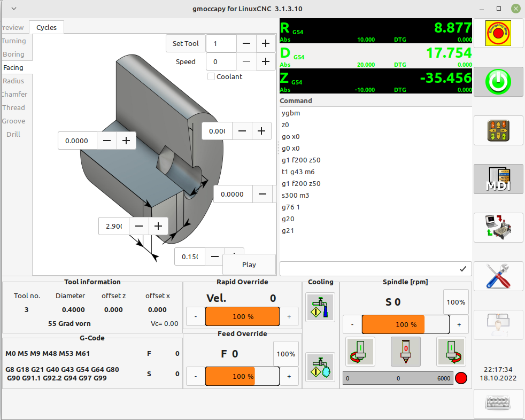525x420 pixels.
Task: Increase the Set Tool number
Action: tap(266, 43)
